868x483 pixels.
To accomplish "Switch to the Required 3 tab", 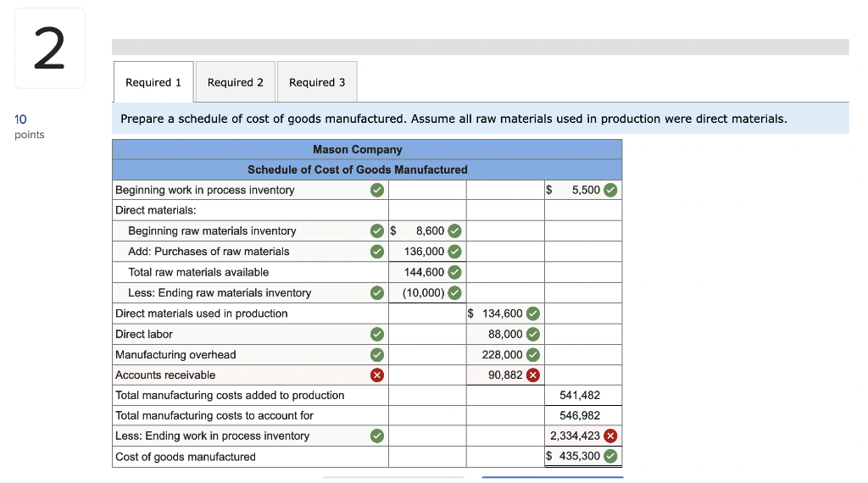I will pos(317,82).
